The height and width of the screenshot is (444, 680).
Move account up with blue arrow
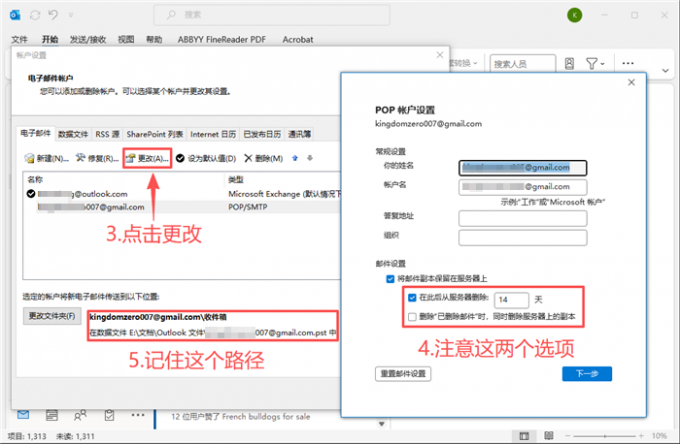pyautogui.click(x=295, y=158)
